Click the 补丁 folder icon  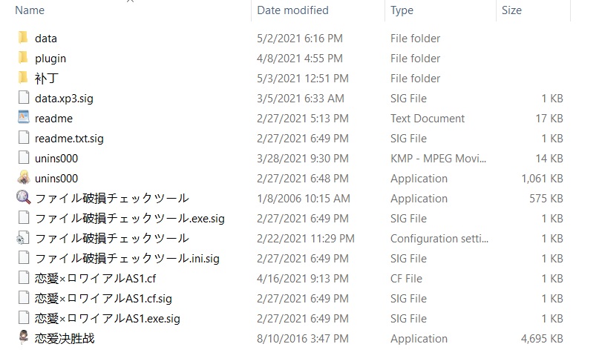pos(23,78)
